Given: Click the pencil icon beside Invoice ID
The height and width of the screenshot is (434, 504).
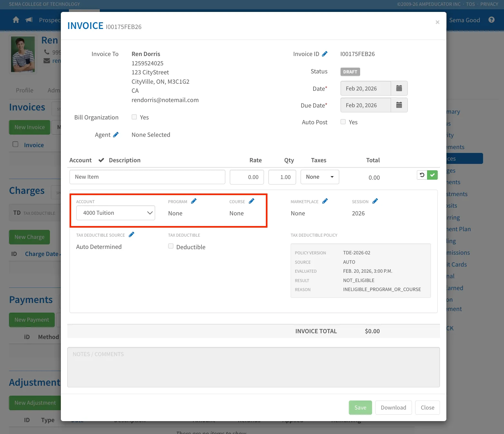Looking at the screenshot, I should coord(325,54).
